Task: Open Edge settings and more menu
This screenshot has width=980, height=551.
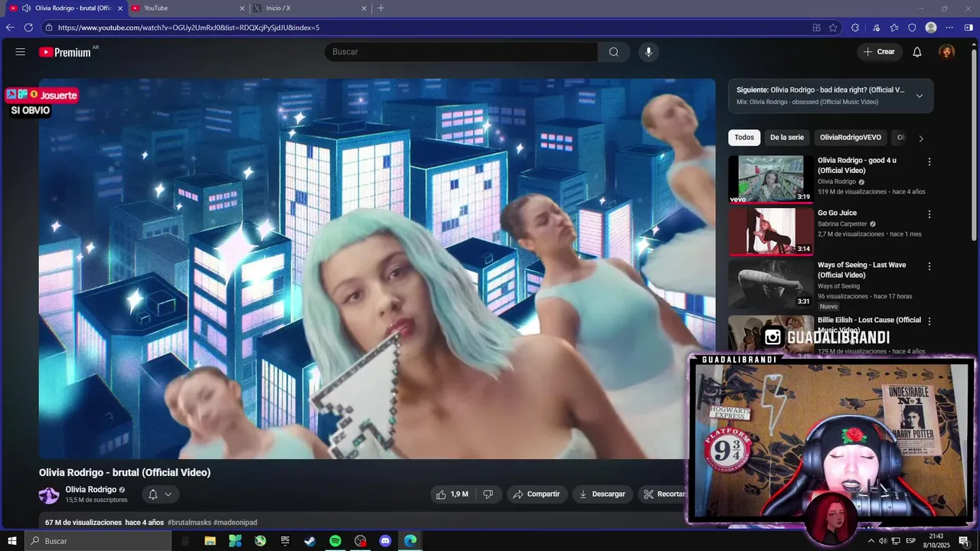Action: click(x=950, y=28)
